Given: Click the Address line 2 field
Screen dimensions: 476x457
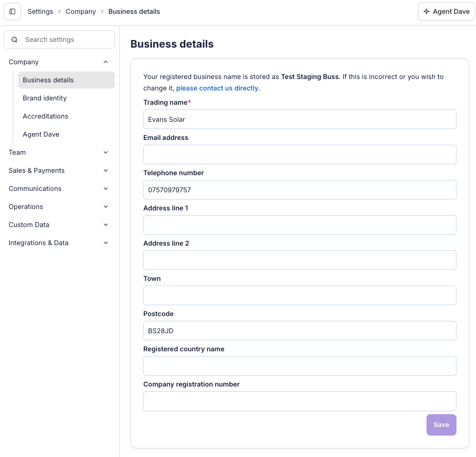Looking at the screenshot, I should coord(299,260).
